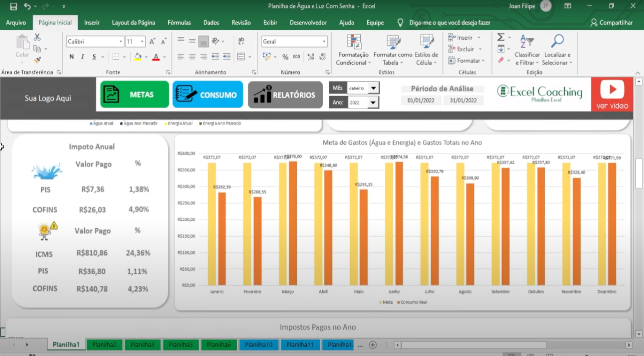Image resolution: width=644 pixels, height=356 pixels.
Task: Click Localizar e Selecionar magnifier icon
Action: click(557, 41)
